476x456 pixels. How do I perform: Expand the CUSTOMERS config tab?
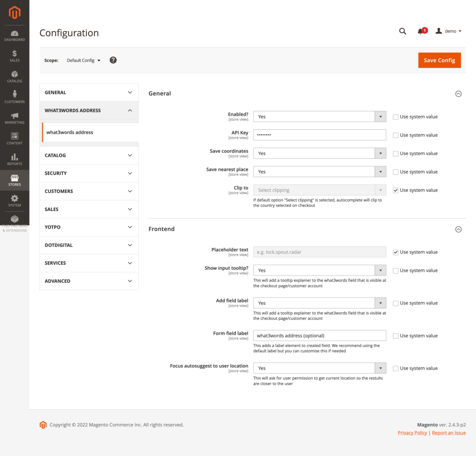click(89, 191)
